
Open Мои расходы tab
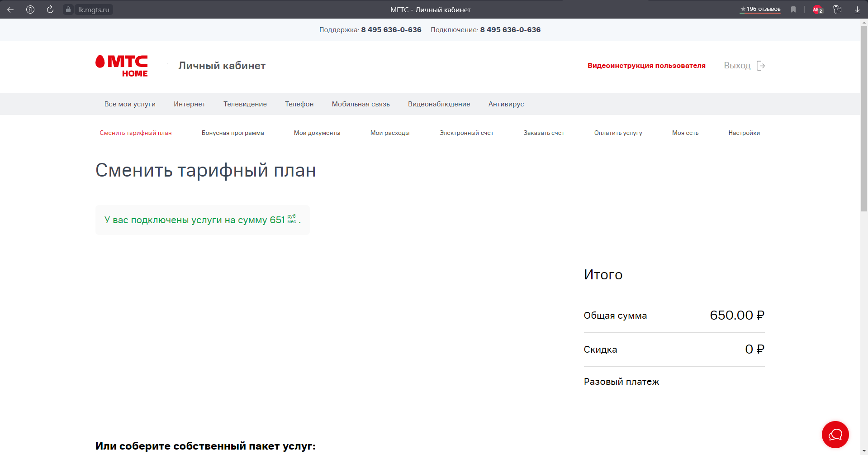click(390, 133)
